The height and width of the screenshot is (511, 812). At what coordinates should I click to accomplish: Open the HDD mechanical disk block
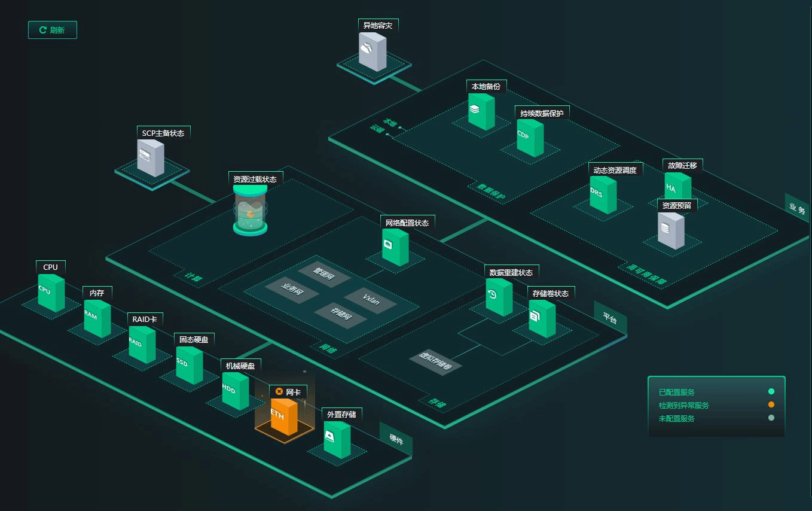click(235, 391)
